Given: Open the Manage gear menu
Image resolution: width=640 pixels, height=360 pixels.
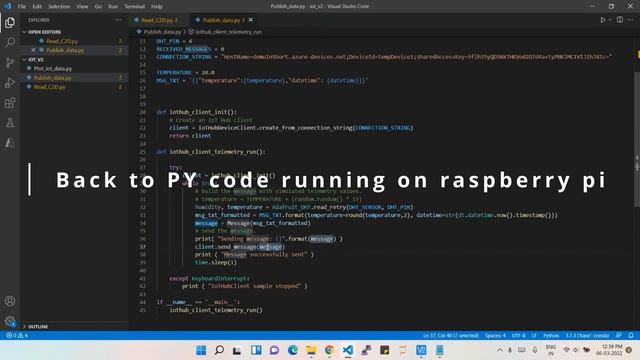Looking at the screenshot, I should click(10, 321).
